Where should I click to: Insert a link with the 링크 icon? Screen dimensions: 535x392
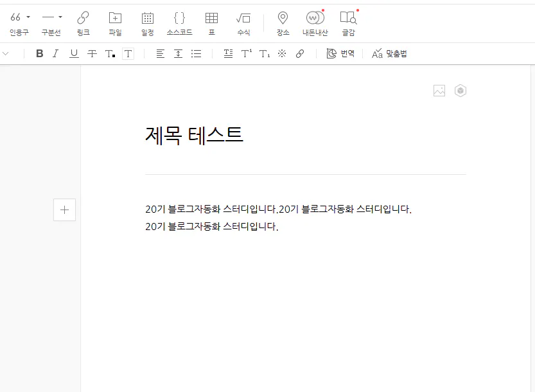pos(83,23)
